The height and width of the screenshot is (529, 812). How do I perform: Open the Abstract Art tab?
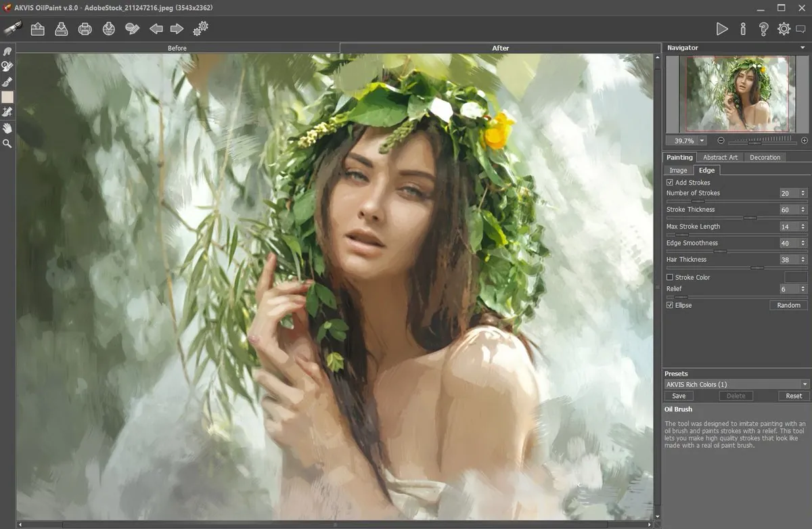(x=720, y=157)
